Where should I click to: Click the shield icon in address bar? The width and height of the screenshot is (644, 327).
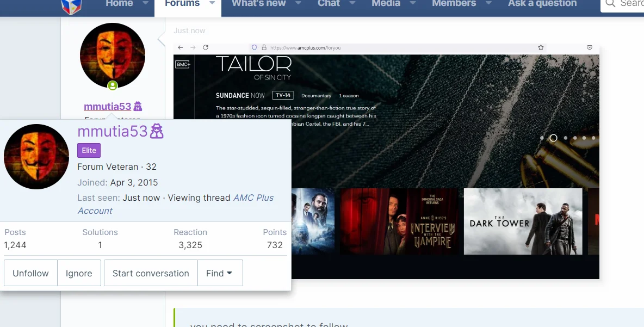[x=254, y=48]
